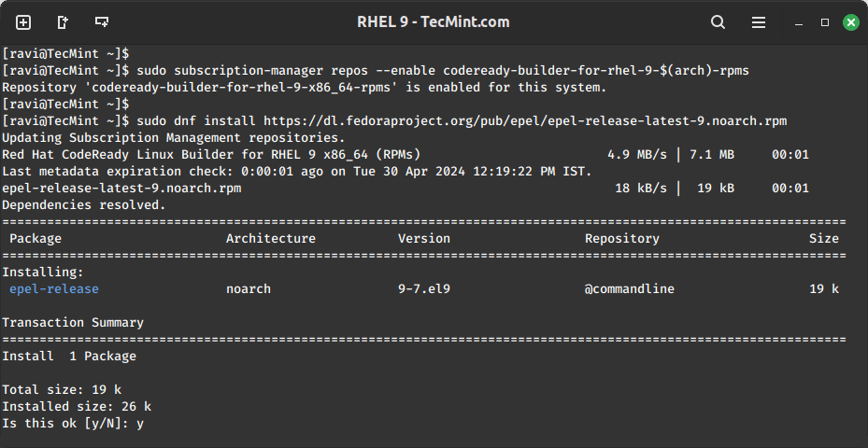868x448 pixels.
Task: Click the window title RHEL 9 - TecMint.com
Action: [x=434, y=21]
